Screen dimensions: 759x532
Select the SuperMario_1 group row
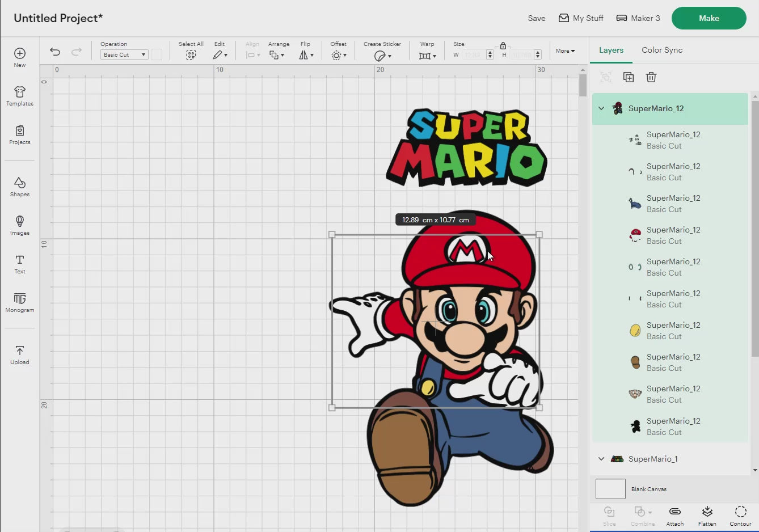[x=670, y=459]
